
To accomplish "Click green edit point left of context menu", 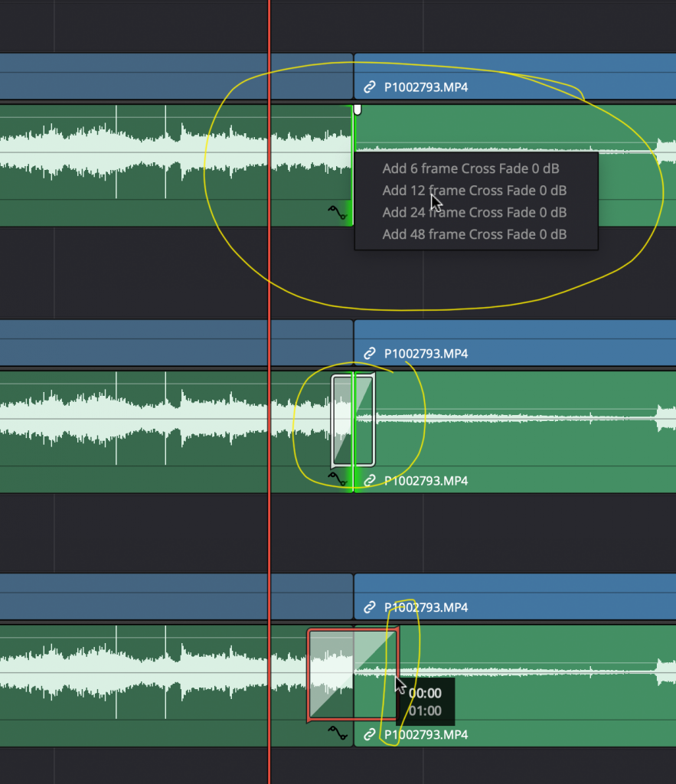I will 352,165.
